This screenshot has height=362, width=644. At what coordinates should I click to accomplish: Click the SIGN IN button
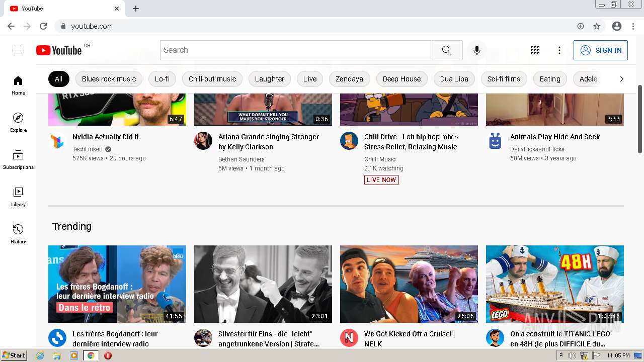tap(601, 50)
